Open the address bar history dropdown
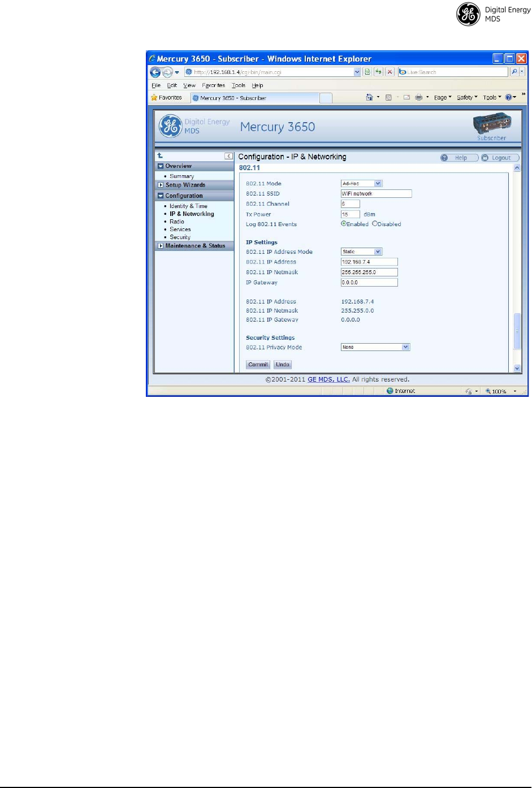The height and width of the screenshot is (788, 532). pyautogui.click(x=357, y=72)
